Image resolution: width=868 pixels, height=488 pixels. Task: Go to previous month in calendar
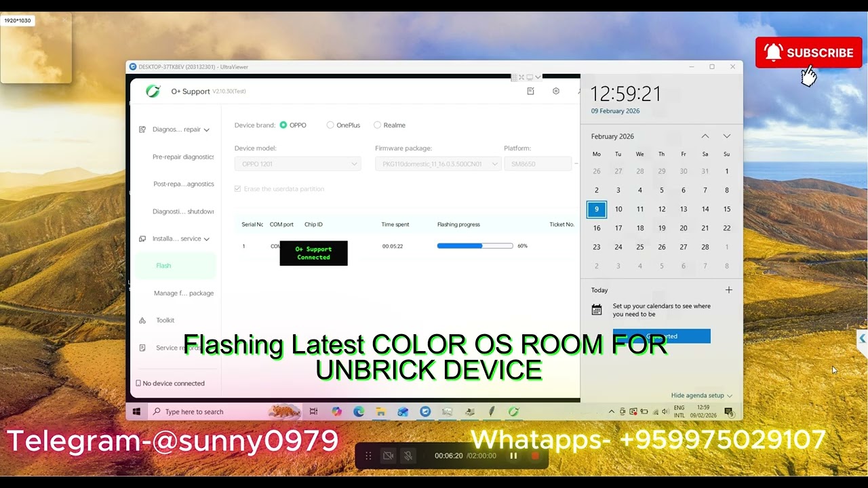tap(705, 136)
